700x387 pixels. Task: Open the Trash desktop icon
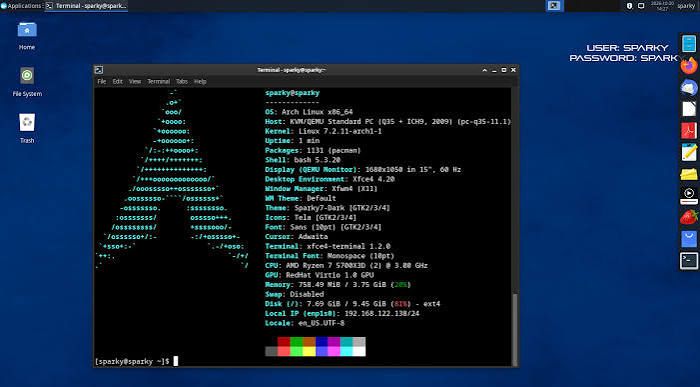pyautogui.click(x=27, y=128)
